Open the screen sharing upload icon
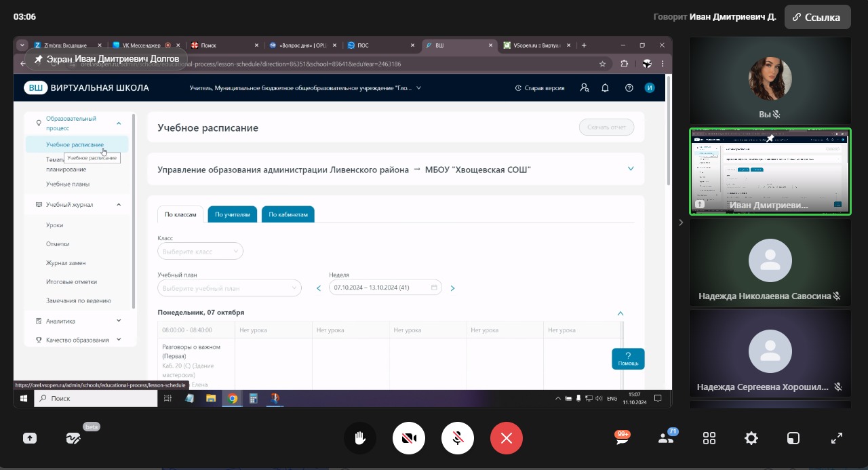Image resolution: width=868 pixels, height=470 pixels. [30, 438]
